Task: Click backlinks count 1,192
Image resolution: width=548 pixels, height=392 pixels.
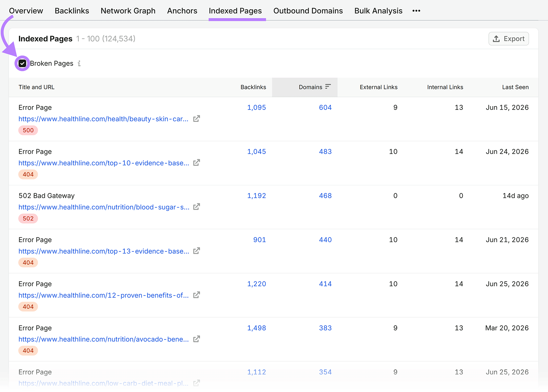Action: (x=257, y=196)
